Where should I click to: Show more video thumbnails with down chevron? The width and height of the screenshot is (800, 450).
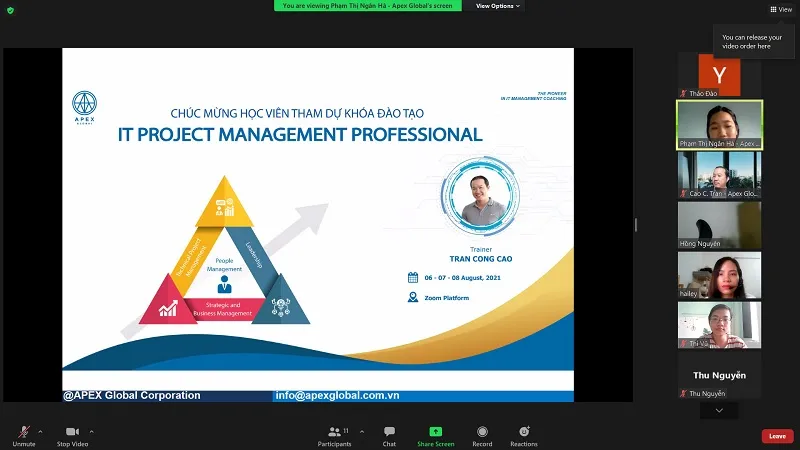coord(719,410)
